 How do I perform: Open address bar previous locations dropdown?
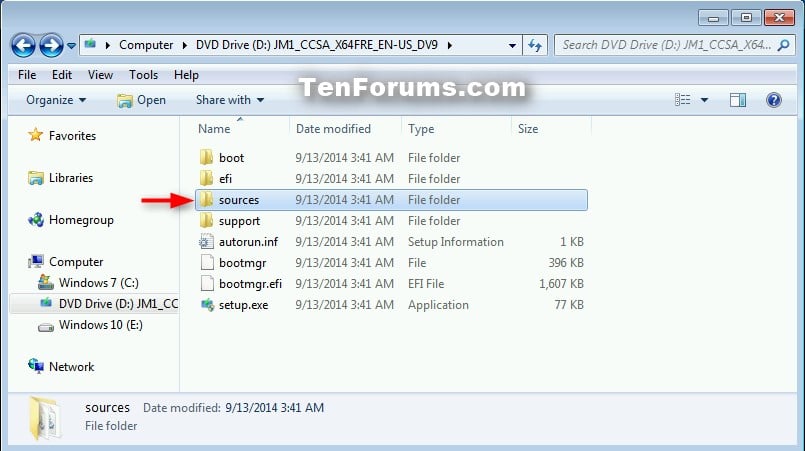click(x=512, y=45)
